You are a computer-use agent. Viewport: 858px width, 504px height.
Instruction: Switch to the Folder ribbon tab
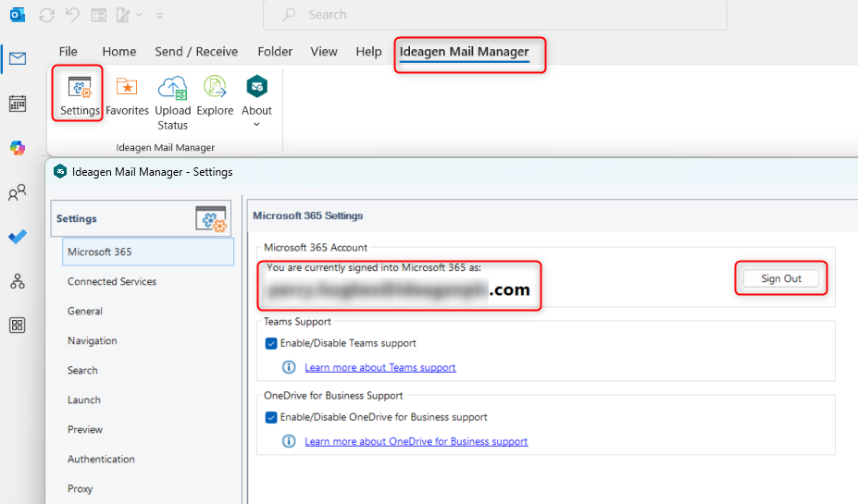click(x=275, y=52)
